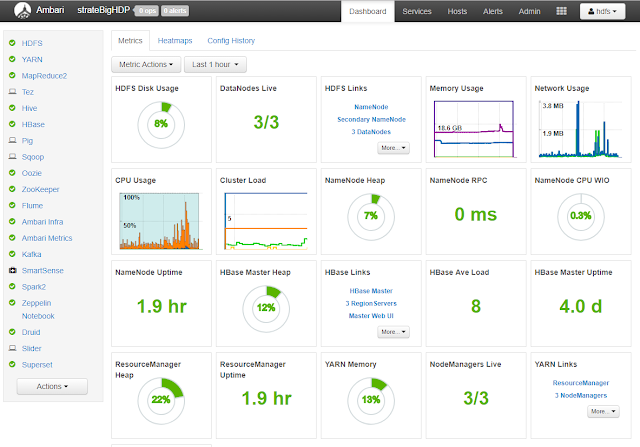This screenshot has height=447, width=640.
Task: Expand the More menu in HDFS Links
Action: [393, 148]
